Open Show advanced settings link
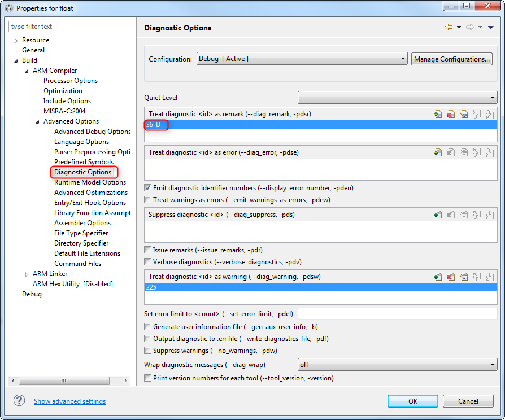The image size is (505, 420). (x=69, y=401)
